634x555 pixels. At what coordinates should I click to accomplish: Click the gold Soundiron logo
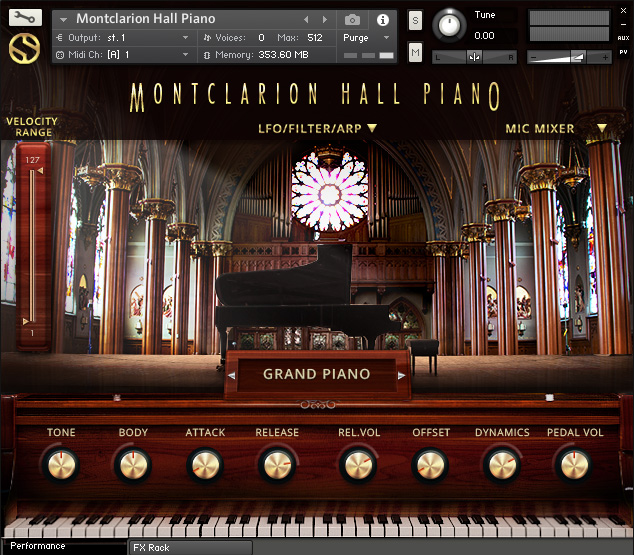pyautogui.click(x=24, y=49)
